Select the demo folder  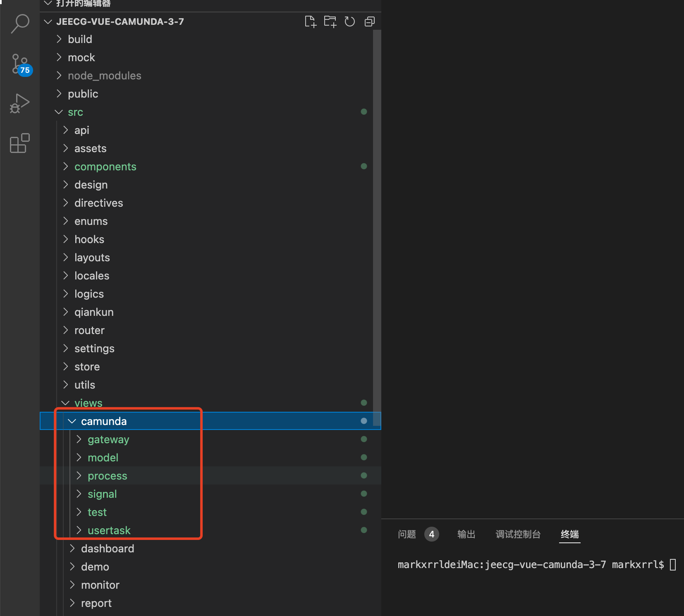pos(210,567)
